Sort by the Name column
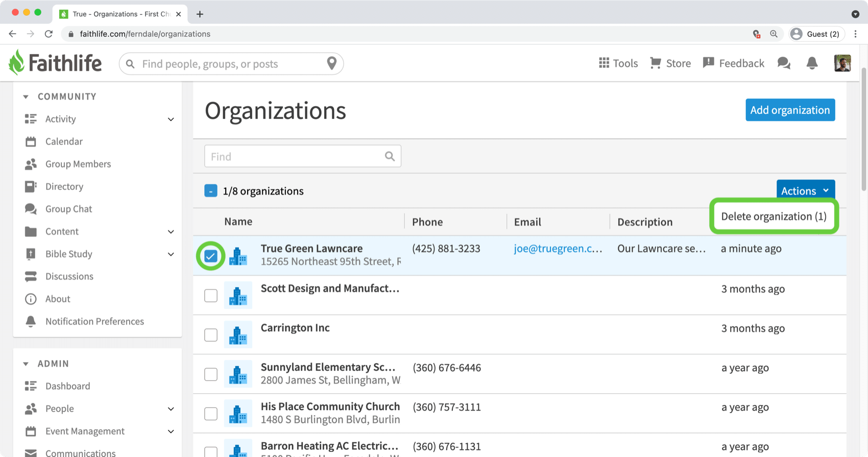 pos(238,221)
